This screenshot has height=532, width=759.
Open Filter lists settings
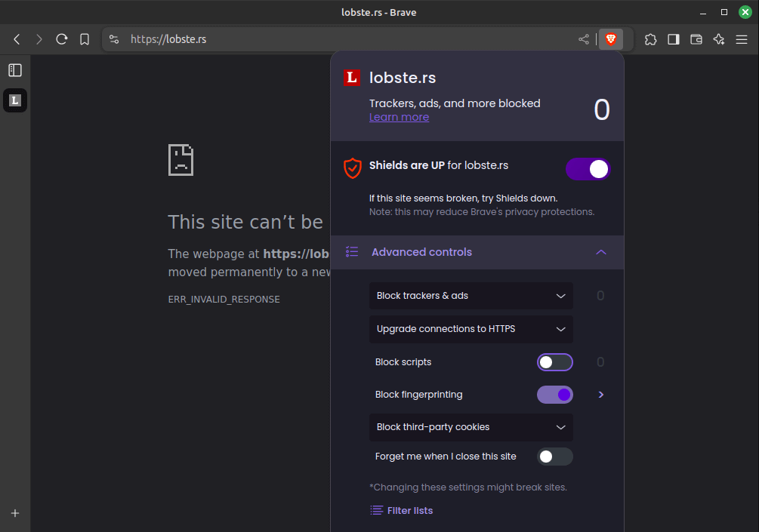pyautogui.click(x=402, y=510)
